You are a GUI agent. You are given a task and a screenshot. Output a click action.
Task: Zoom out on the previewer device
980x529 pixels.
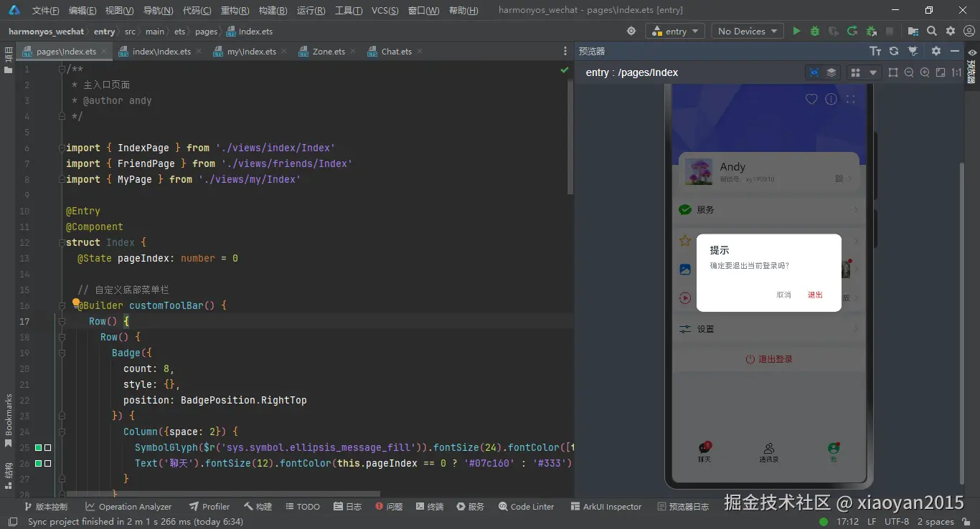[x=909, y=72]
